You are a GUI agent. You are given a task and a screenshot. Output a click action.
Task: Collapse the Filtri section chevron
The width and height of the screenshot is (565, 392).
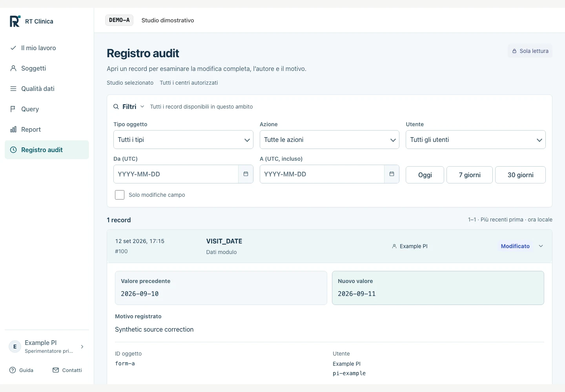[142, 107]
